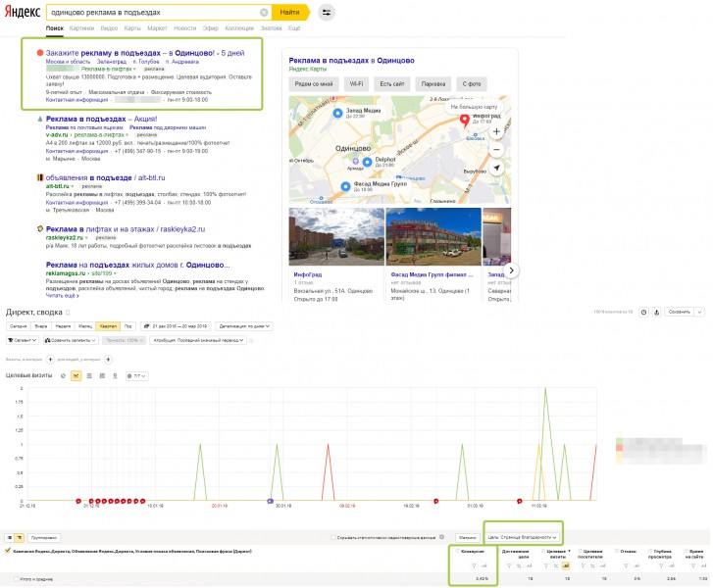Viewport: 713px width, 588px height.
Task: Toggle the campaign dimensions checkbox in table header
Action: coord(8,551)
